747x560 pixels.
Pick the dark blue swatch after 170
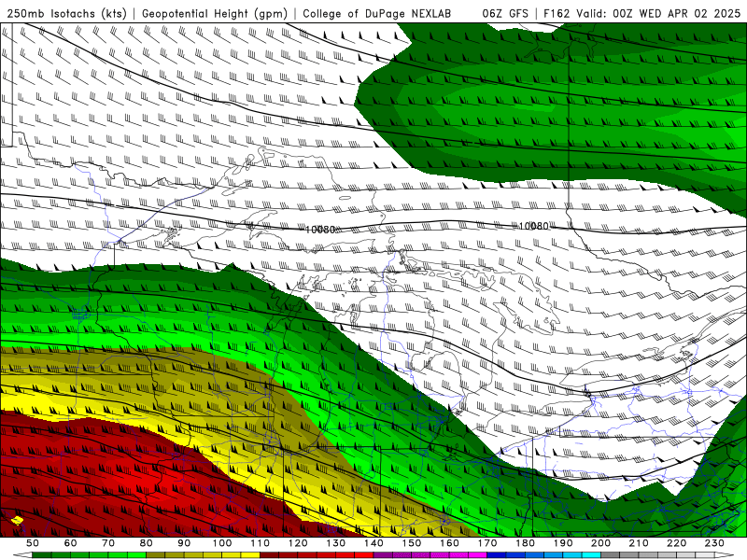[497, 555]
